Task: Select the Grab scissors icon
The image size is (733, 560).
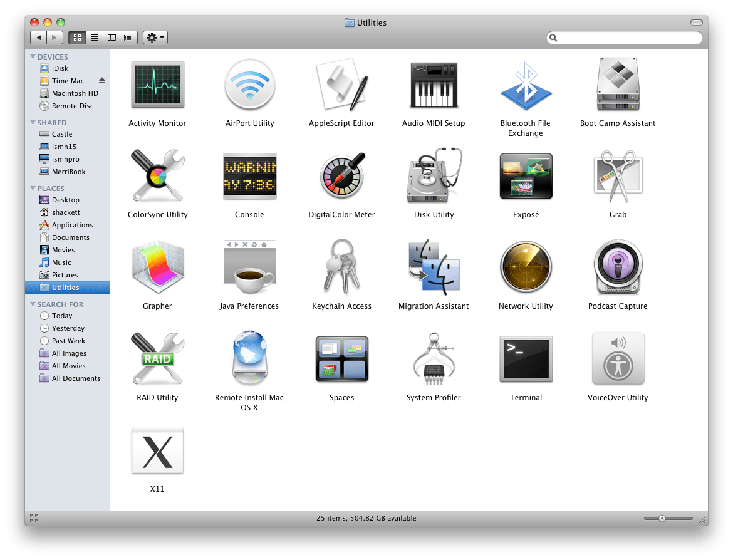Action: tap(618, 176)
